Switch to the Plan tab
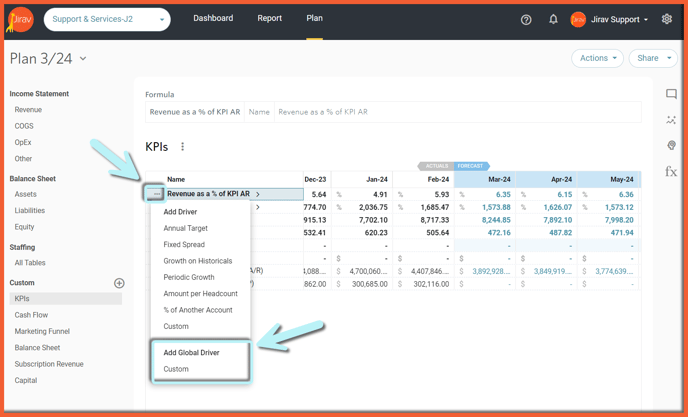The image size is (688, 417). pyautogui.click(x=315, y=18)
